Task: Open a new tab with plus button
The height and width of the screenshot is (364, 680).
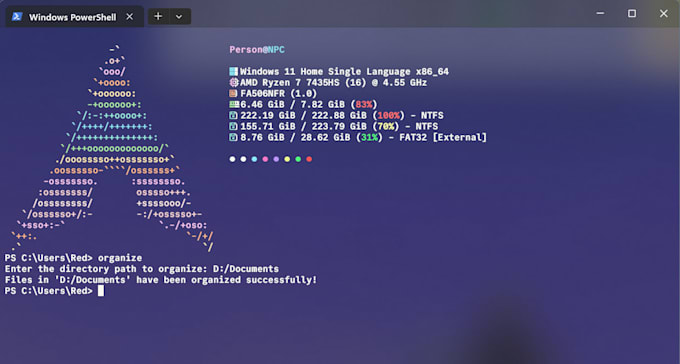Action: (158, 16)
